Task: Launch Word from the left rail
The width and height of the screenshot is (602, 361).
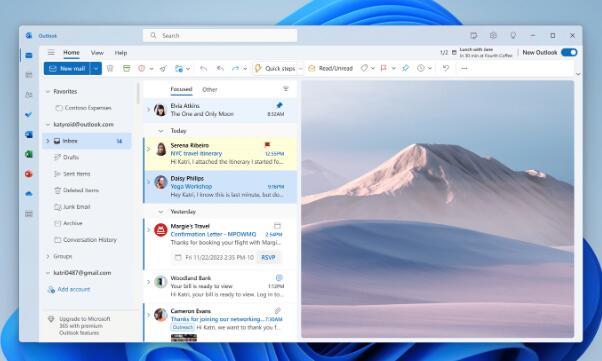Action: click(x=29, y=134)
